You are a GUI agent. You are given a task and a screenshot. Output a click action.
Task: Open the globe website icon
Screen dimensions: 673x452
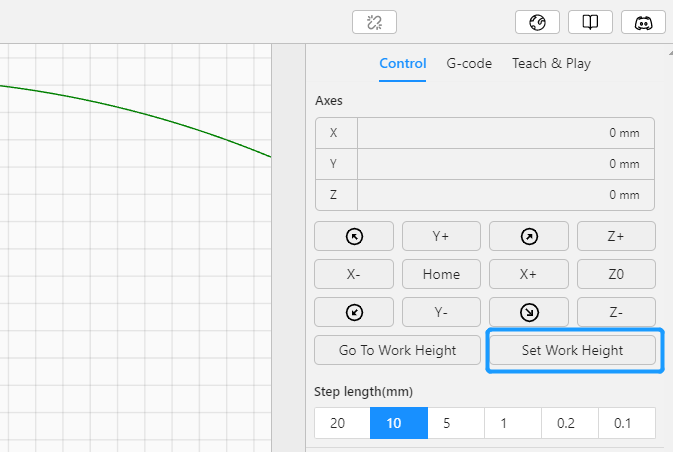pyautogui.click(x=537, y=22)
